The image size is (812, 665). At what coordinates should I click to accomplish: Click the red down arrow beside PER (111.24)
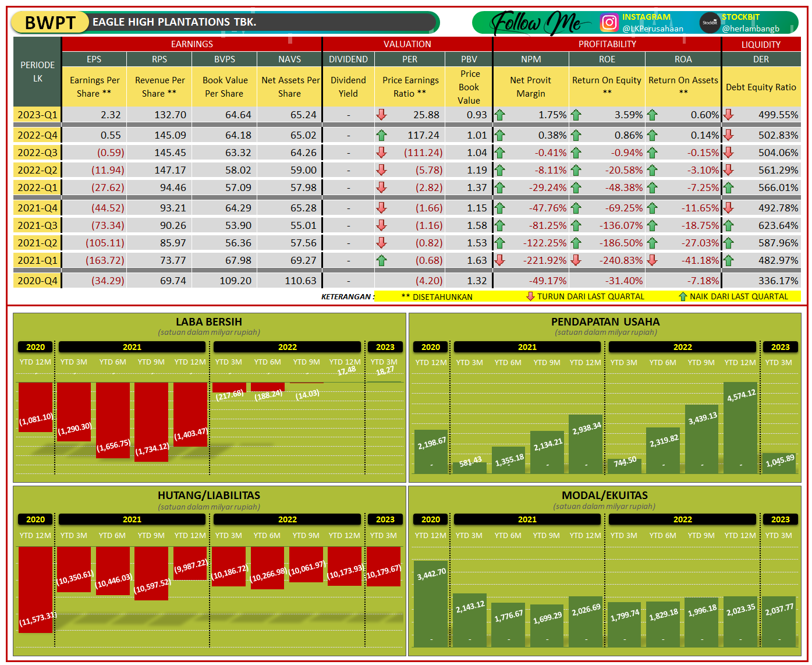point(382,153)
